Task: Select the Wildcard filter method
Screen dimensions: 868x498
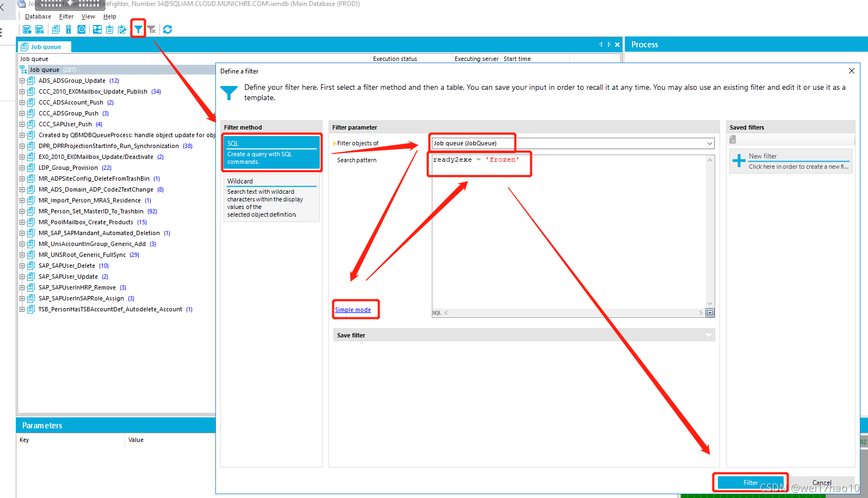Action: [x=271, y=198]
